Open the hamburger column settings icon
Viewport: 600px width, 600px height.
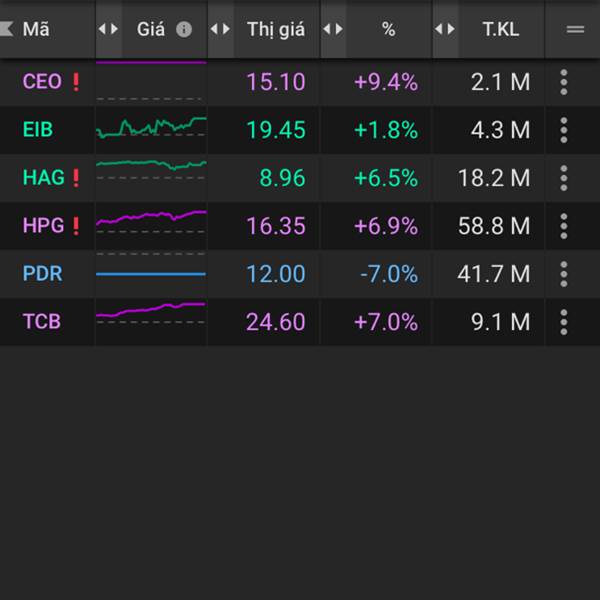coord(575,29)
